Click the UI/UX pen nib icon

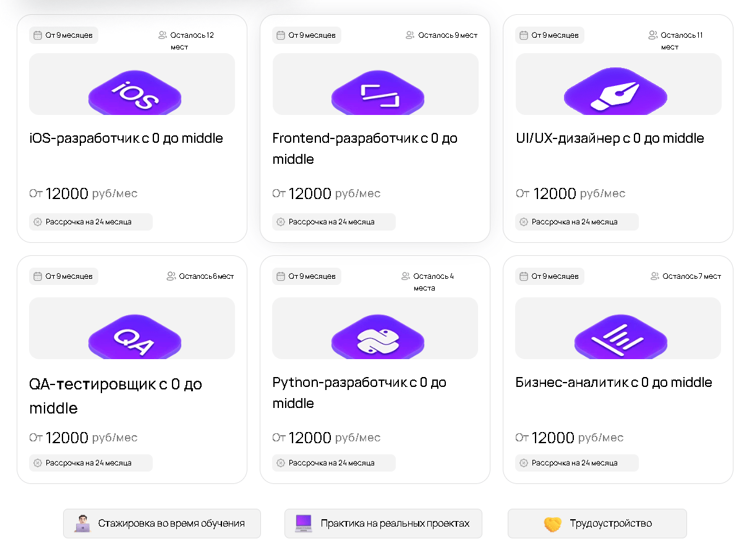pos(616,94)
